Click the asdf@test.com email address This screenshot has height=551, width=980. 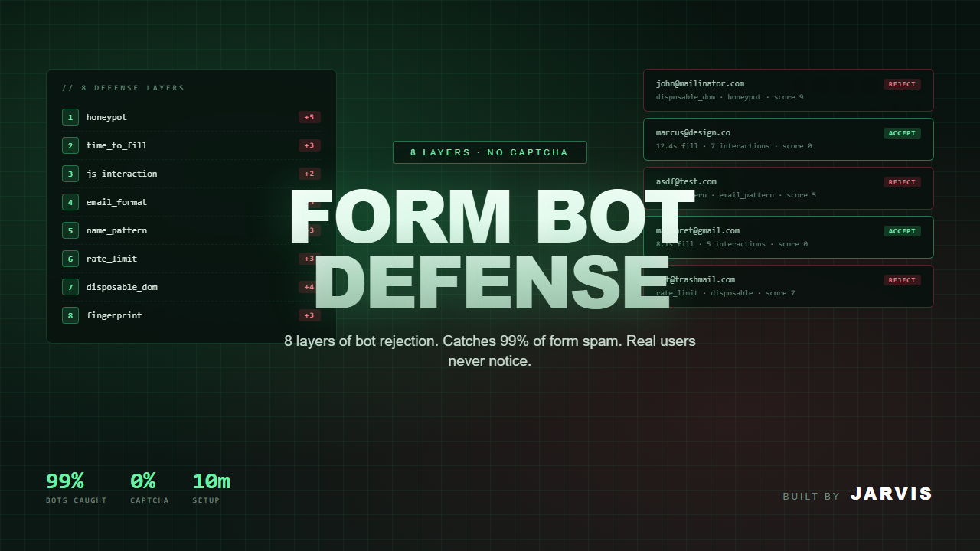[686, 181]
